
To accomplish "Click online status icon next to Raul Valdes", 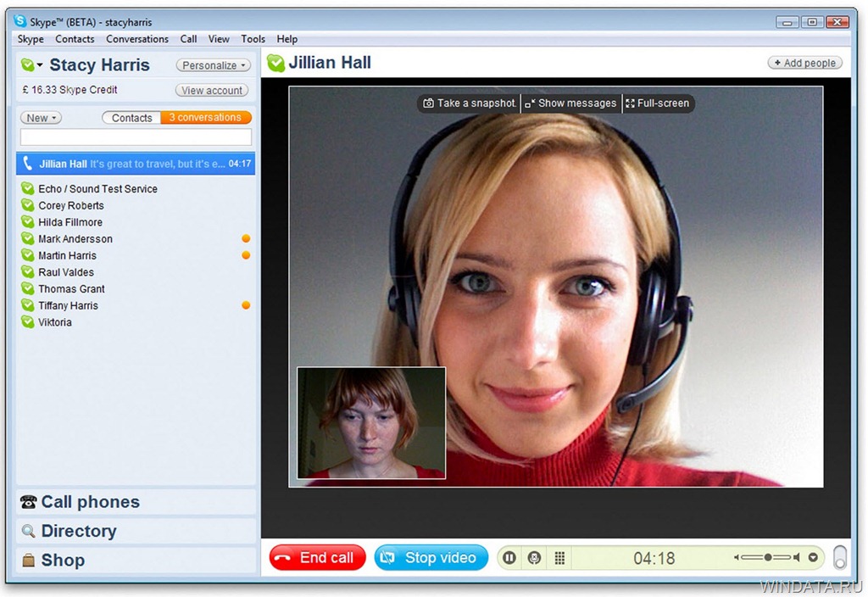I will coord(28,271).
